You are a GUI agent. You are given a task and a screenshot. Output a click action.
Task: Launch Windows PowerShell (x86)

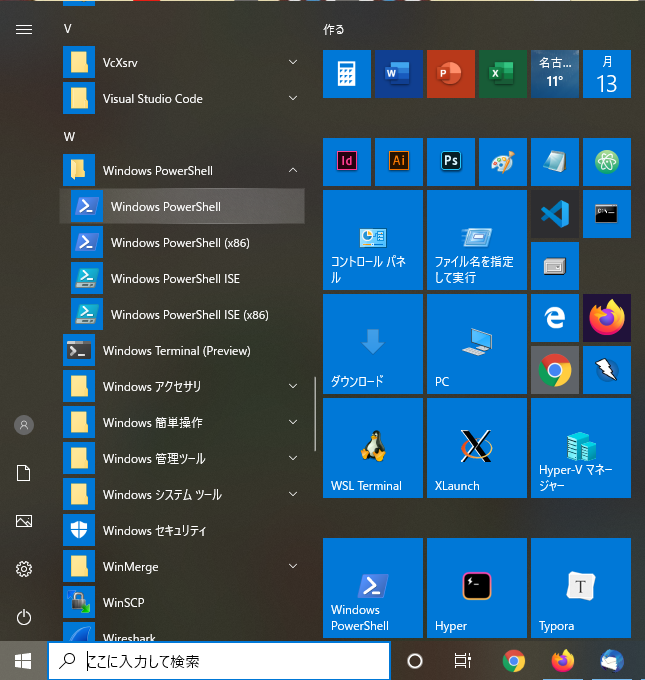coord(182,242)
